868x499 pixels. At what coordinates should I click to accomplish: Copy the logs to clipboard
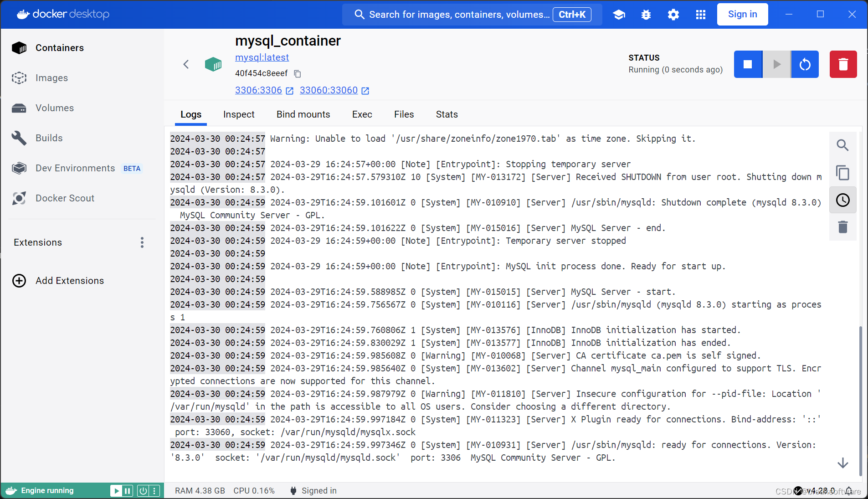[843, 173]
